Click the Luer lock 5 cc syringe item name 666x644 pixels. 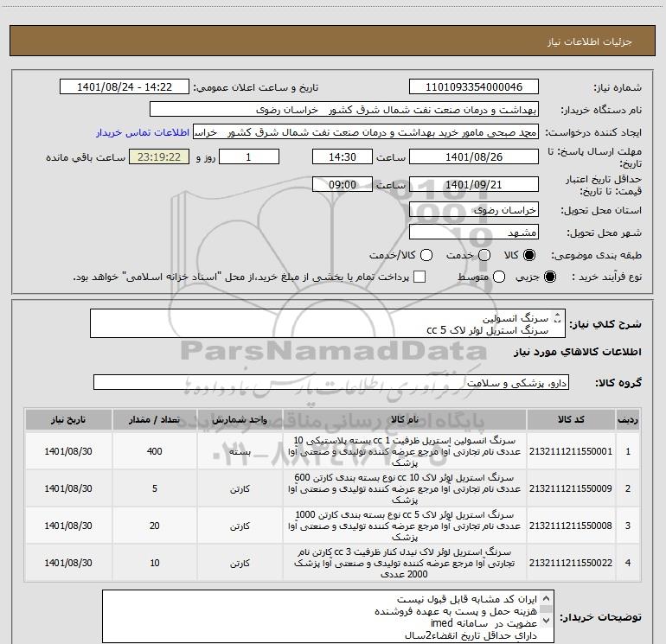point(405,526)
